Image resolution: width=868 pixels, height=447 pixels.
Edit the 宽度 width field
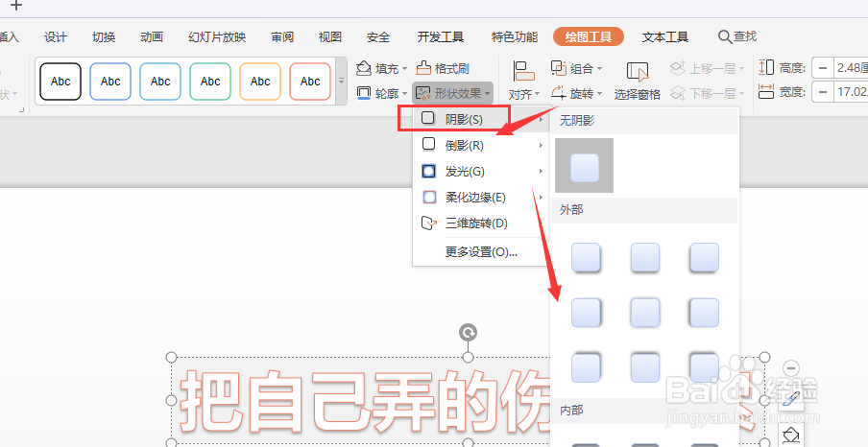851,91
